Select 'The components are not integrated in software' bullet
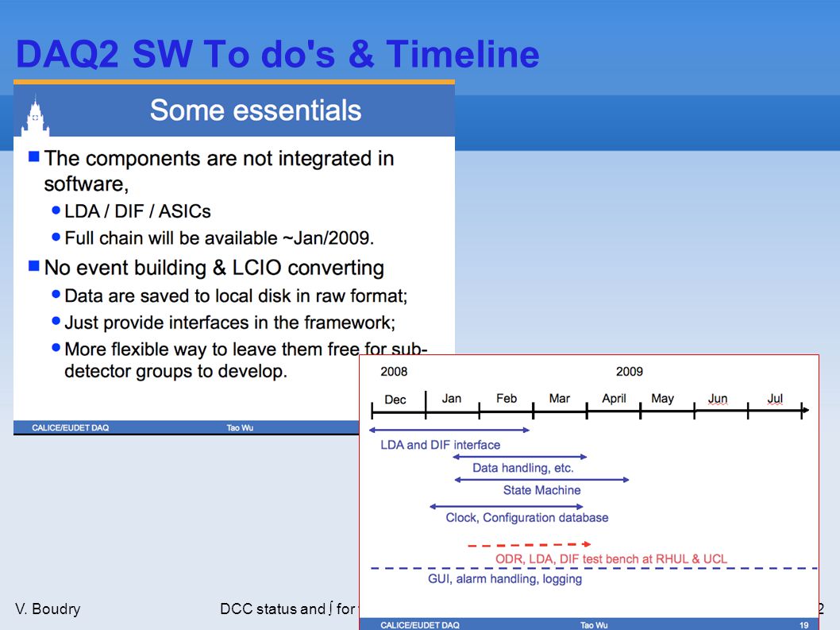Screen dimensions: 840x630 coord(219,171)
